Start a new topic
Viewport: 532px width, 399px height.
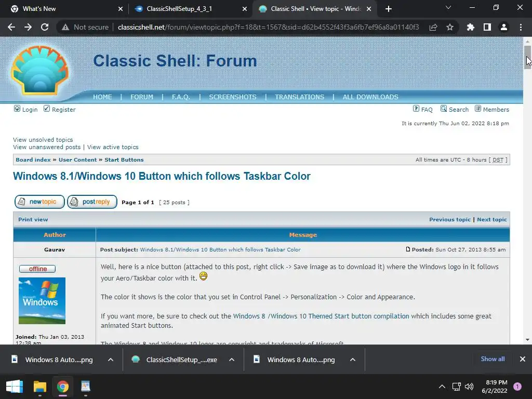(x=39, y=202)
